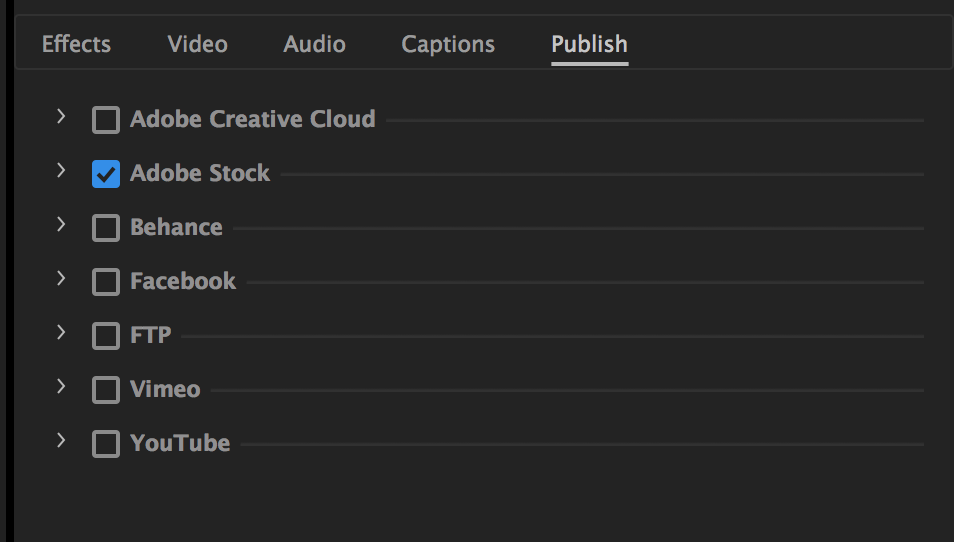Screen dimensions: 954x542
Task: Expand the Adobe Creative Cloud section
Action: pyautogui.click(x=61, y=116)
